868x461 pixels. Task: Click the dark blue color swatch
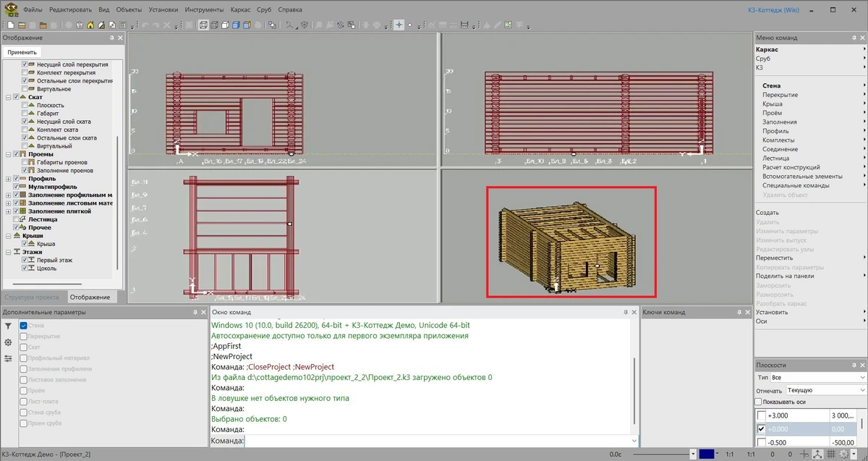click(x=707, y=454)
